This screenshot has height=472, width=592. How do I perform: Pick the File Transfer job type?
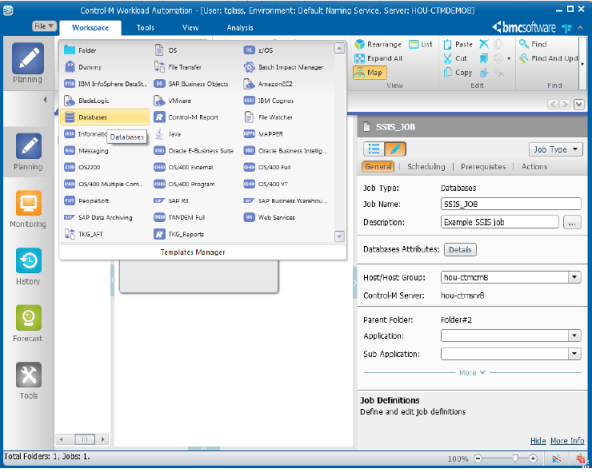pyautogui.click(x=177, y=67)
